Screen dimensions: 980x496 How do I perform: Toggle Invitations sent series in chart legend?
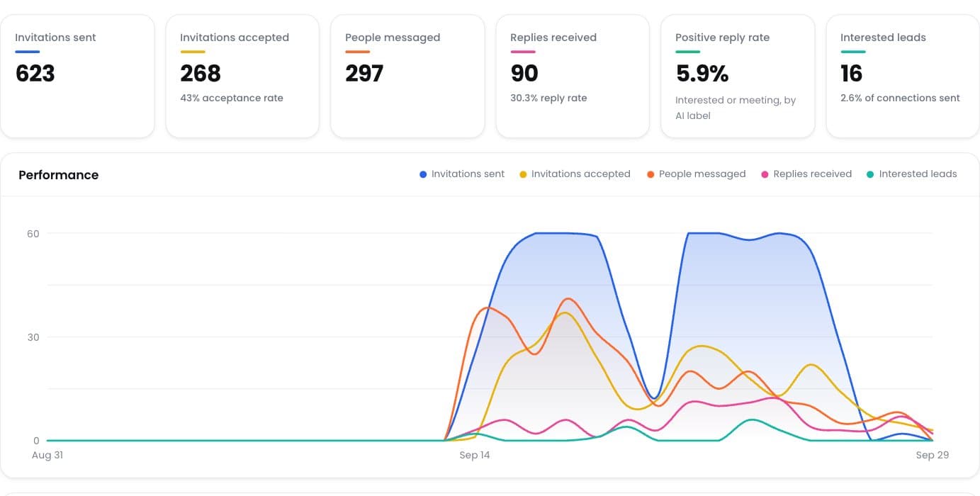point(462,174)
